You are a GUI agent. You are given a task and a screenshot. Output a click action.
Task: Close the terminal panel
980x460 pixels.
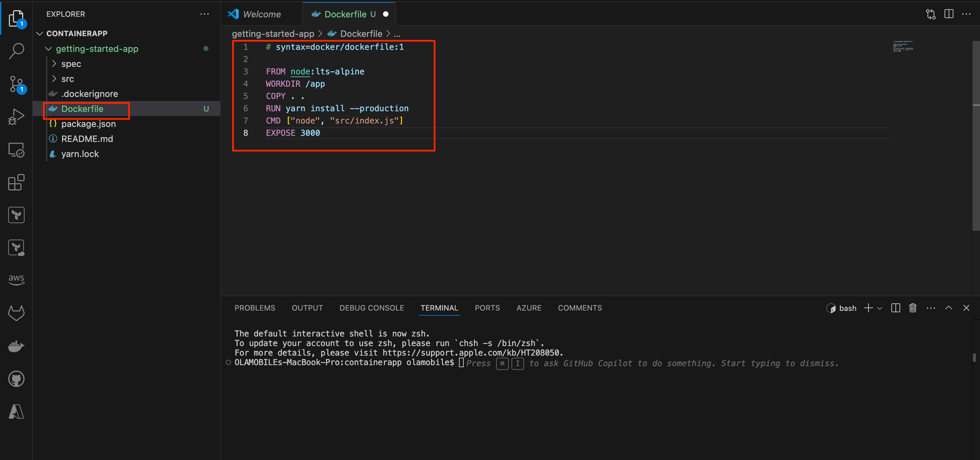tap(966, 308)
